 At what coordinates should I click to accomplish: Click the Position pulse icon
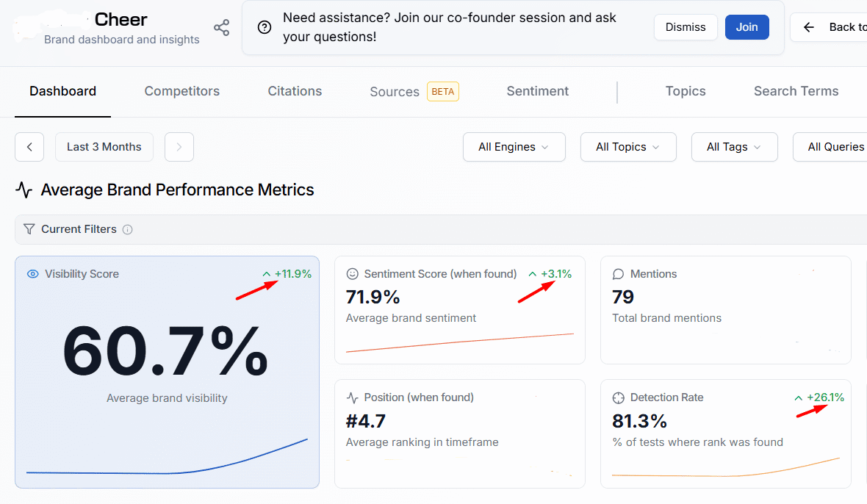[x=352, y=397]
